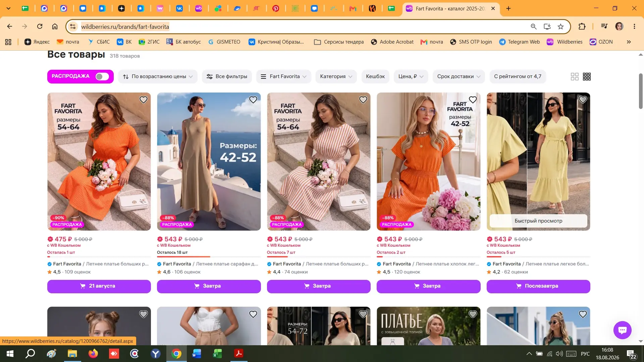The image size is (644, 362).
Task: Show more bookmarks with the overflow chevron
Action: tap(629, 42)
